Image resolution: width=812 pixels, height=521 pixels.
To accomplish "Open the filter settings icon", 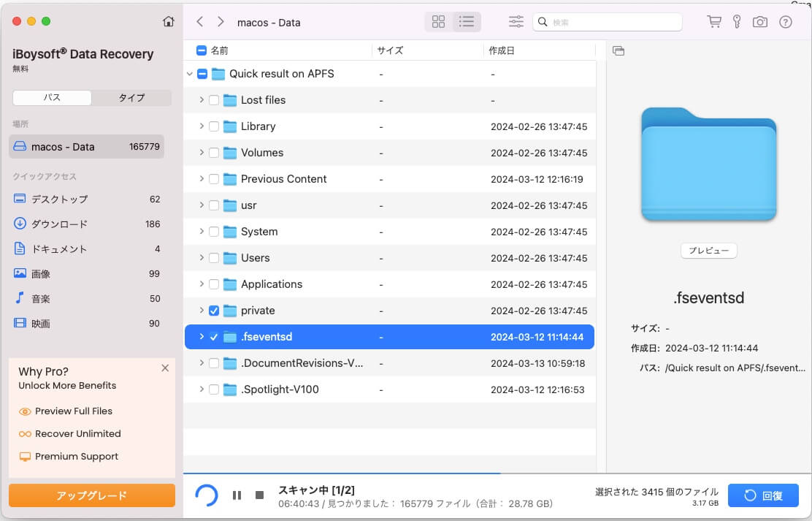I will pos(516,22).
